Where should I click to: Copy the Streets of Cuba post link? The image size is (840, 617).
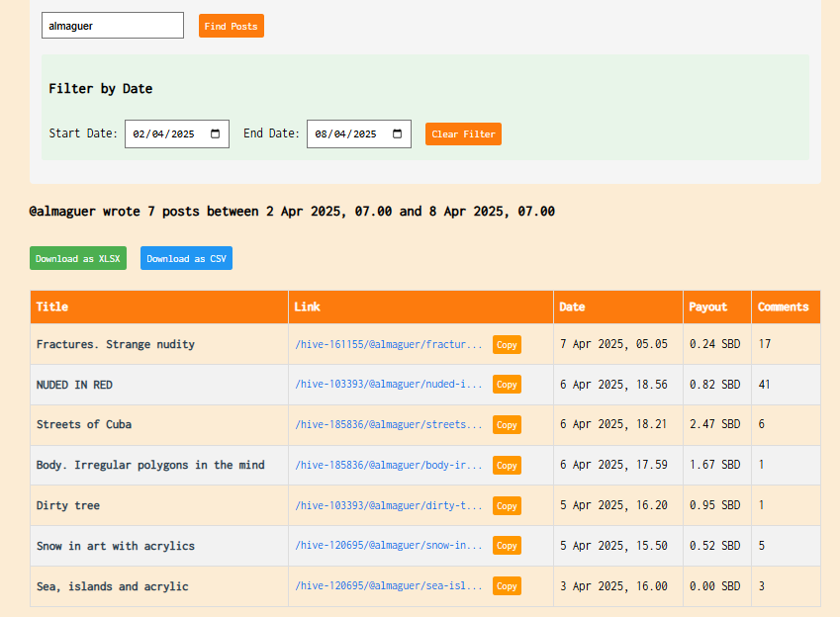tap(507, 425)
